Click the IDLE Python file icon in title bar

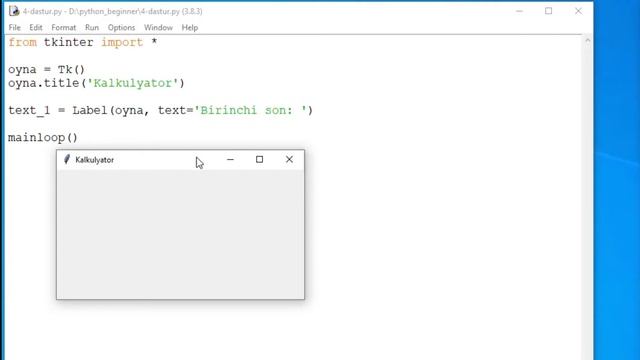coord(14,11)
